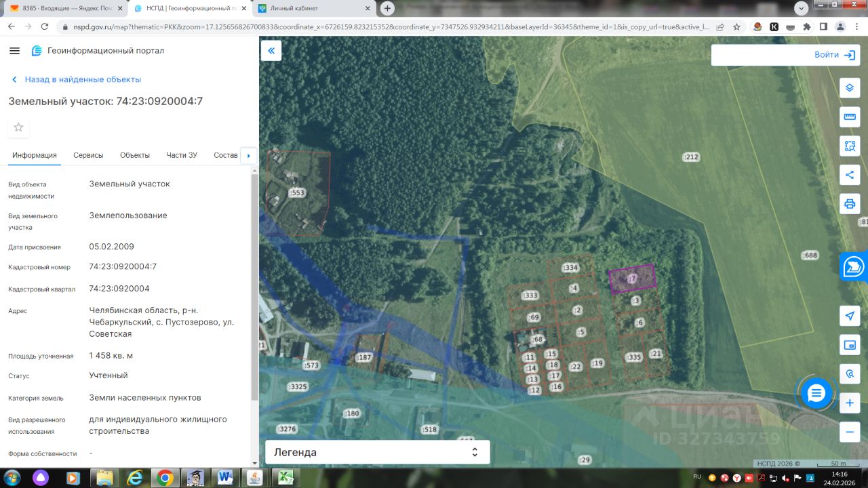Click the RU language indicator in tray

pos(697,477)
